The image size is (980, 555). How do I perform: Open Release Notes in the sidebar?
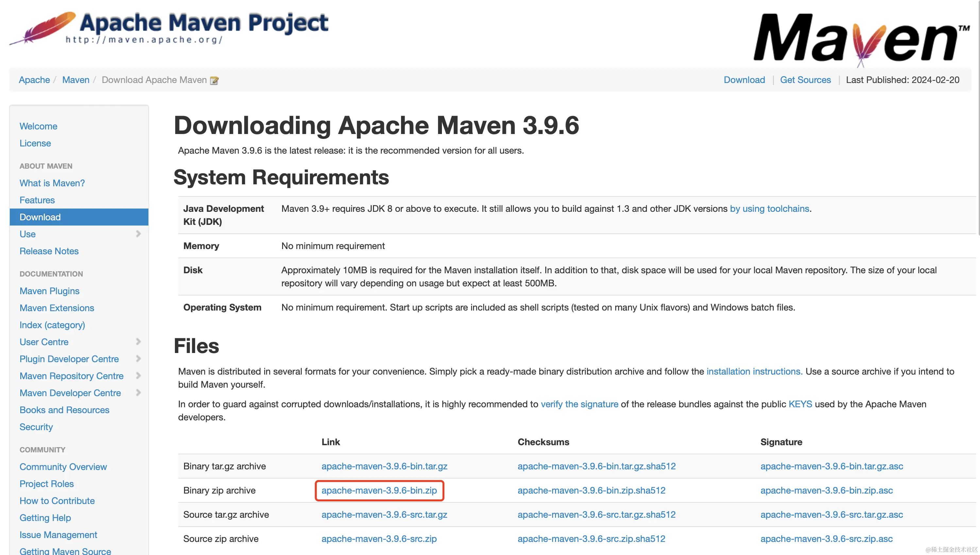[x=49, y=251]
